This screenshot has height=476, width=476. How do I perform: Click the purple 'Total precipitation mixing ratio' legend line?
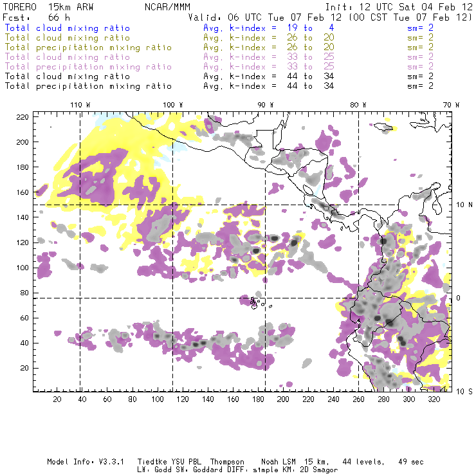[x=88, y=67]
